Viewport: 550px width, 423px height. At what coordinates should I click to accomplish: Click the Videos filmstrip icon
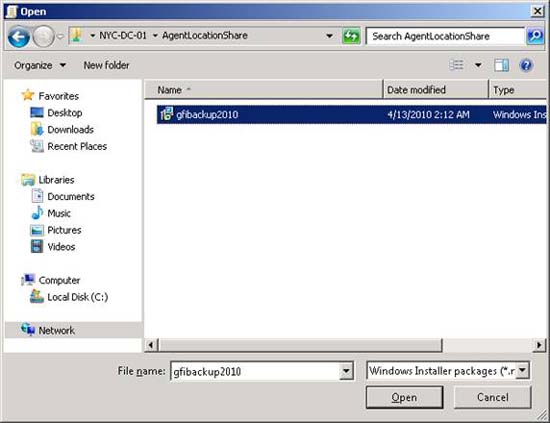(37, 246)
